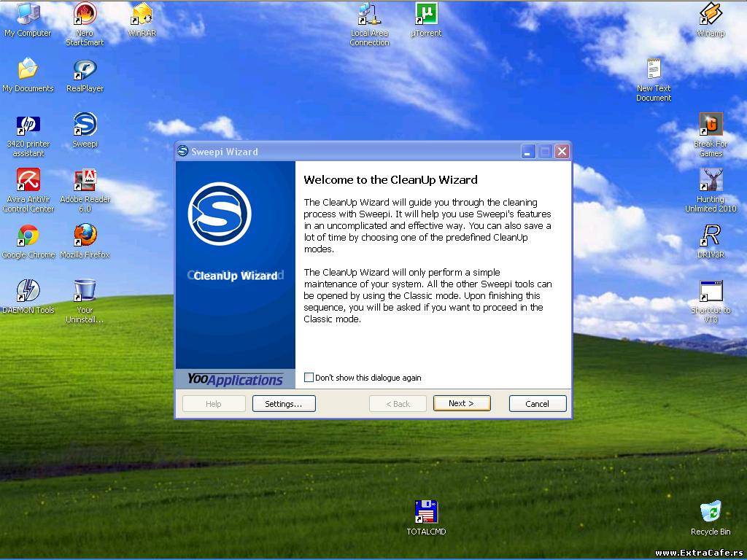Cancel the CleanUp Wizard
The height and width of the screenshot is (560, 747).
point(538,404)
